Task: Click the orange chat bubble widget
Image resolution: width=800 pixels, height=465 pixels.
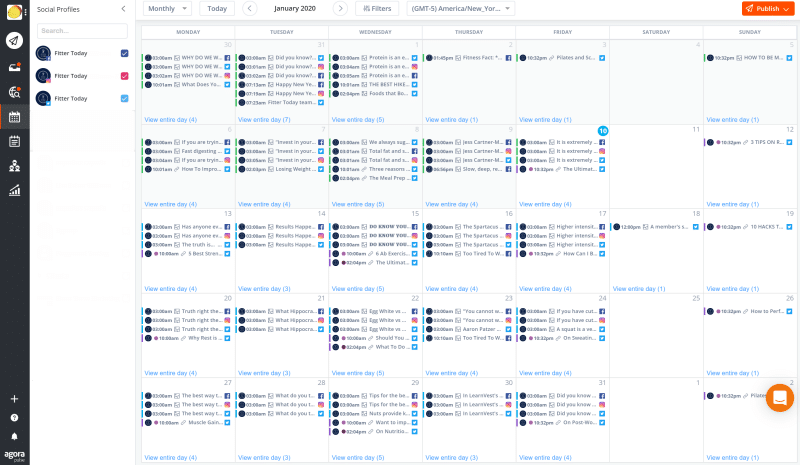Action: click(779, 398)
